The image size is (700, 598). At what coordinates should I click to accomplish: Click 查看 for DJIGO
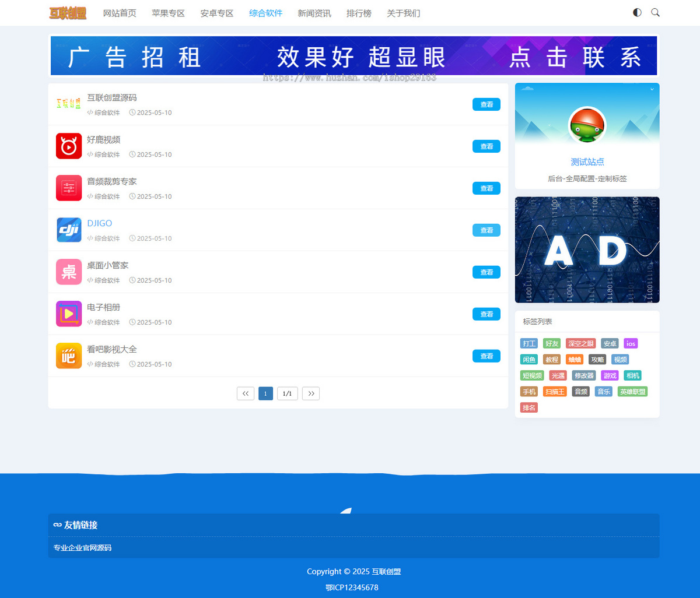[x=487, y=230]
